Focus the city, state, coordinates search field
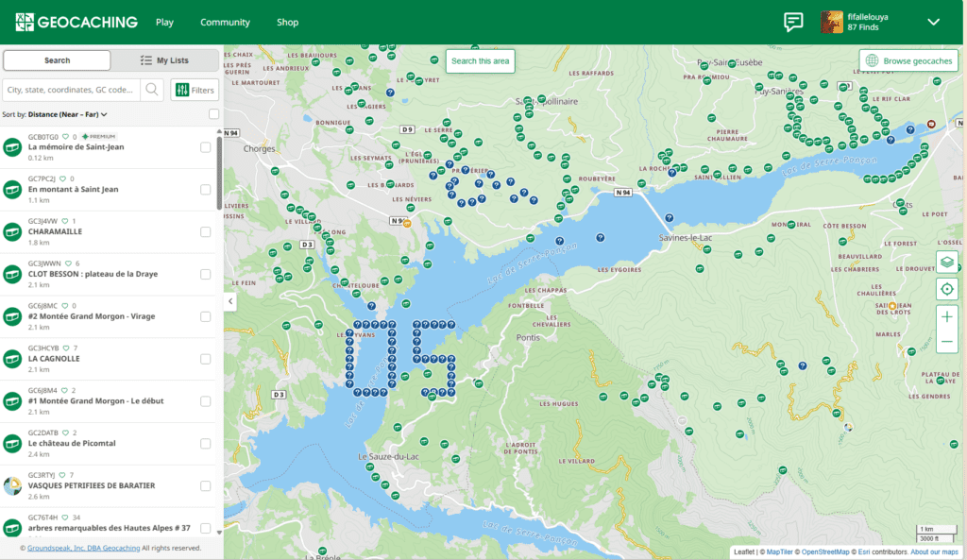 (72, 90)
